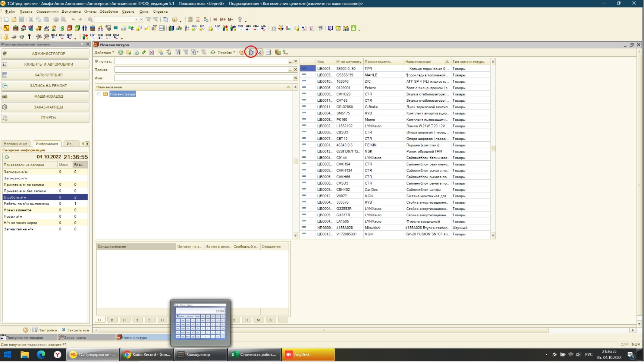This screenshot has width=644, height=362.
Task: Open Chrome Radio Record taskbar button
Action: pos(147,355)
